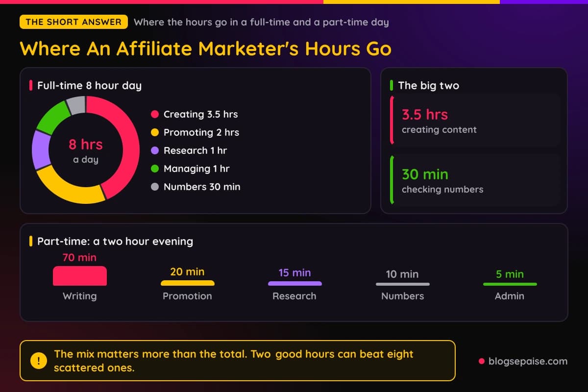Viewport: 588px width, 392px height.
Task: Click the gray donut chart segment
Action: (77, 105)
